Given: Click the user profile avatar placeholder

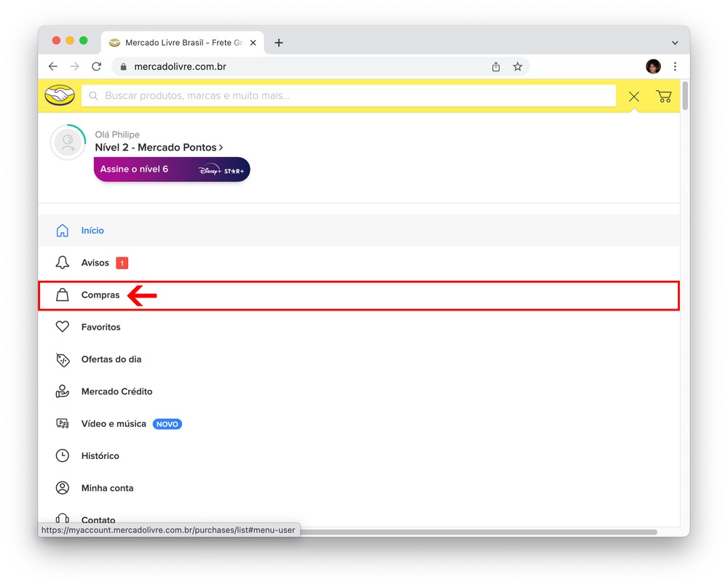Looking at the screenshot, I should [68, 143].
